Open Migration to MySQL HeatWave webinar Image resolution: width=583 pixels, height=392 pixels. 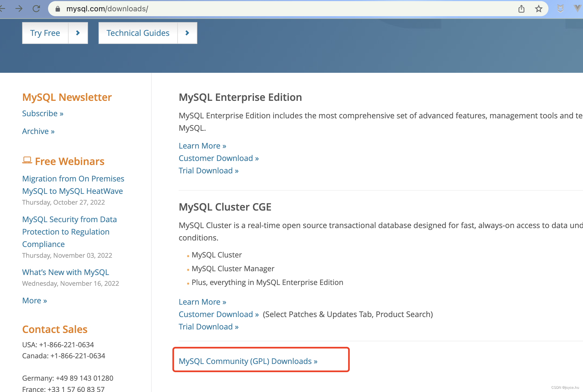tap(73, 185)
